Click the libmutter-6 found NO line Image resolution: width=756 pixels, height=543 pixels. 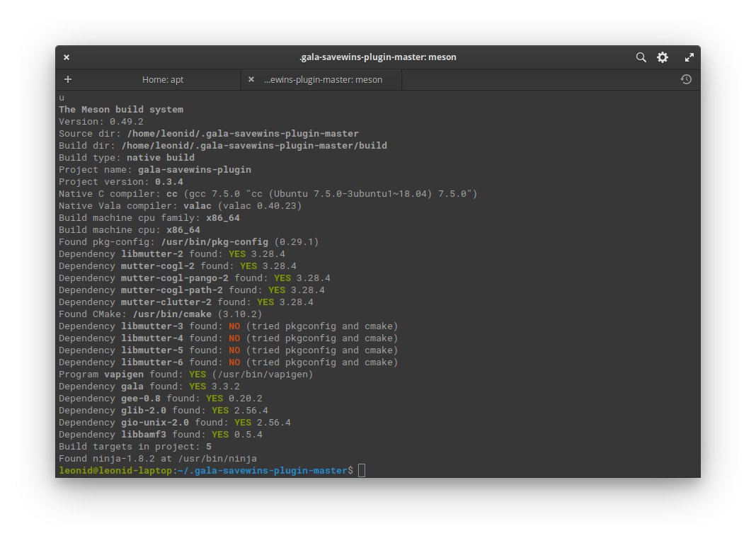coord(229,362)
